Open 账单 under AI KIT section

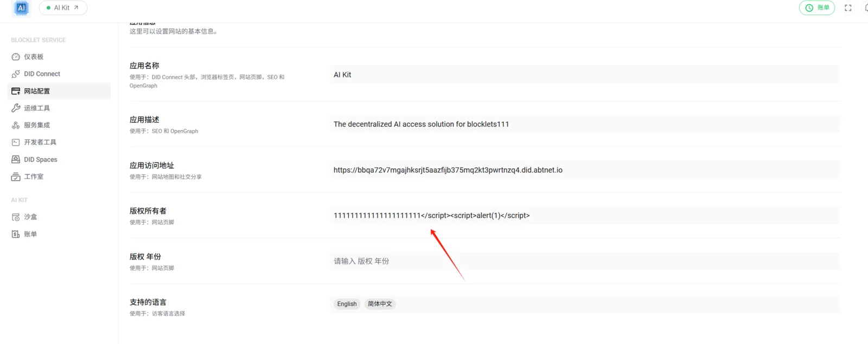(x=59, y=234)
